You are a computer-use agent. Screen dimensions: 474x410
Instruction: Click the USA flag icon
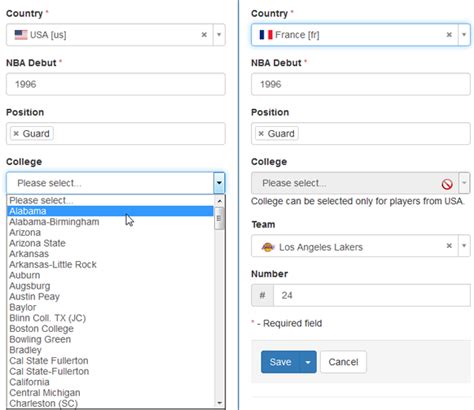pos(21,35)
